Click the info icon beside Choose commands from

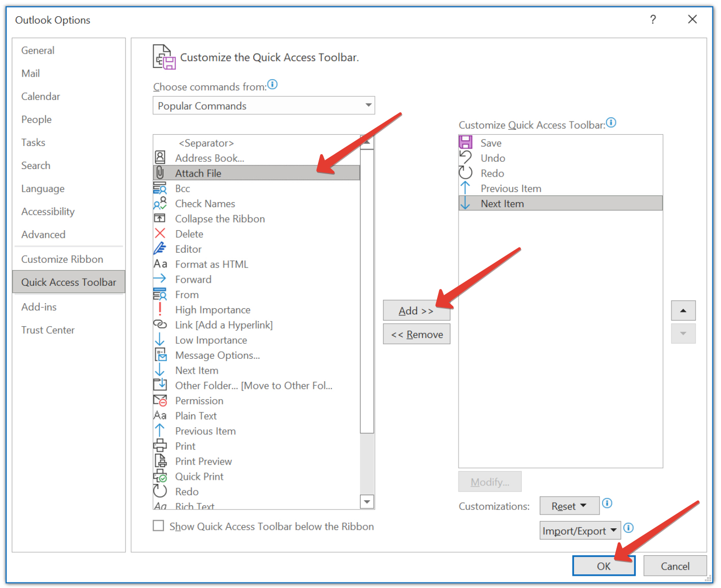point(273,85)
